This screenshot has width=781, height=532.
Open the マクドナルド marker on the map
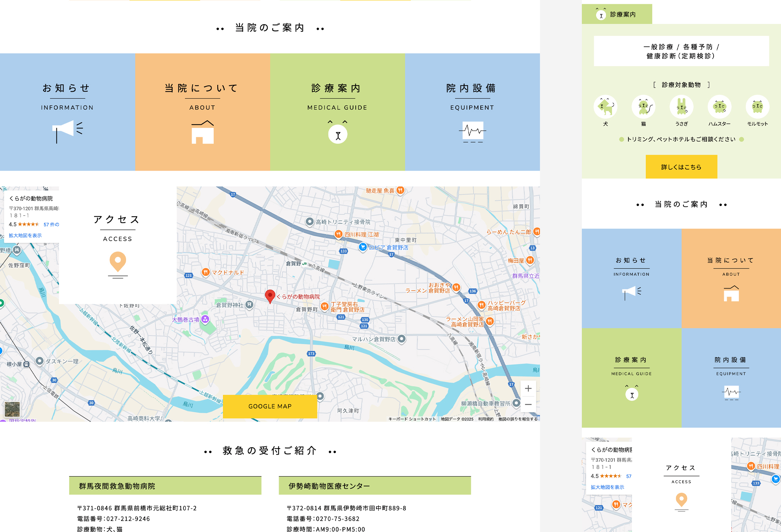pyautogui.click(x=205, y=272)
